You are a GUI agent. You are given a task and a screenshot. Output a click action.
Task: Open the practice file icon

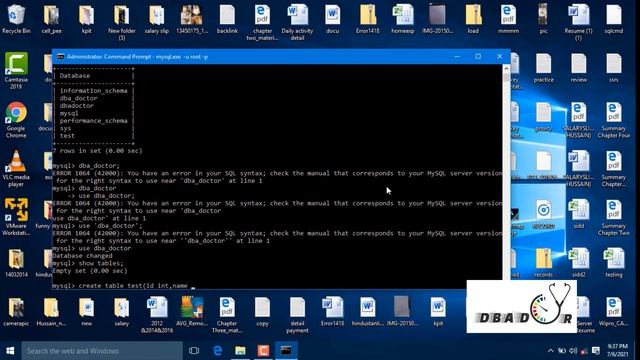coord(544,67)
